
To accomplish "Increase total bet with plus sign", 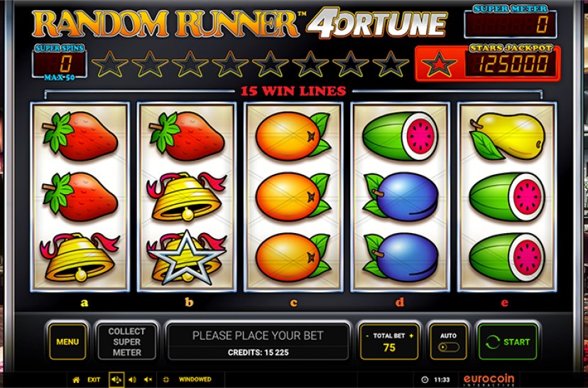I will coord(411,336).
